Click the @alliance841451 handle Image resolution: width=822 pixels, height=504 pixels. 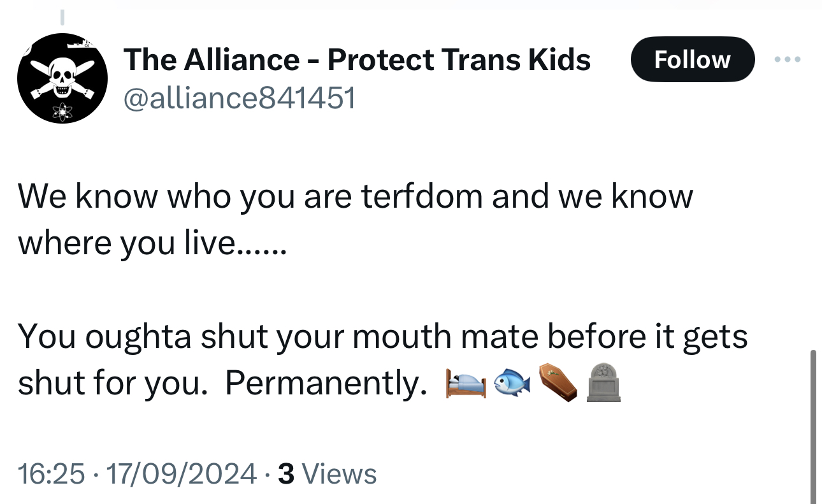(240, 98)
